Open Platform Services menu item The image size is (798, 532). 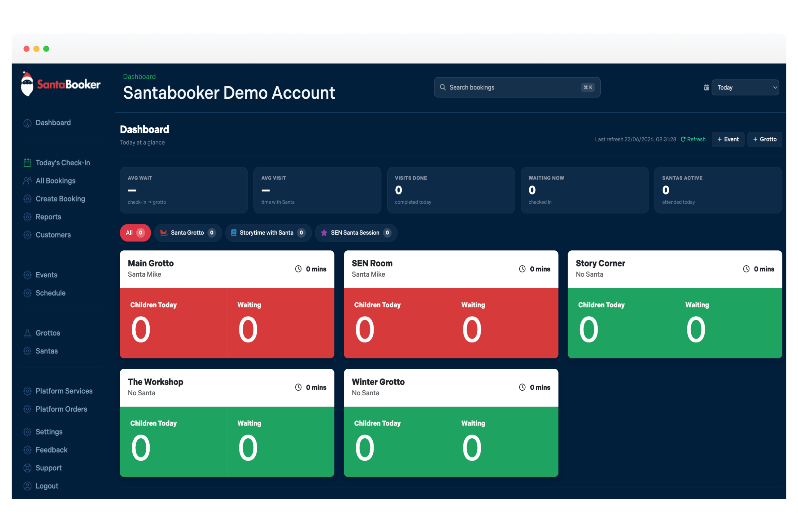click(x=64, y=391)
